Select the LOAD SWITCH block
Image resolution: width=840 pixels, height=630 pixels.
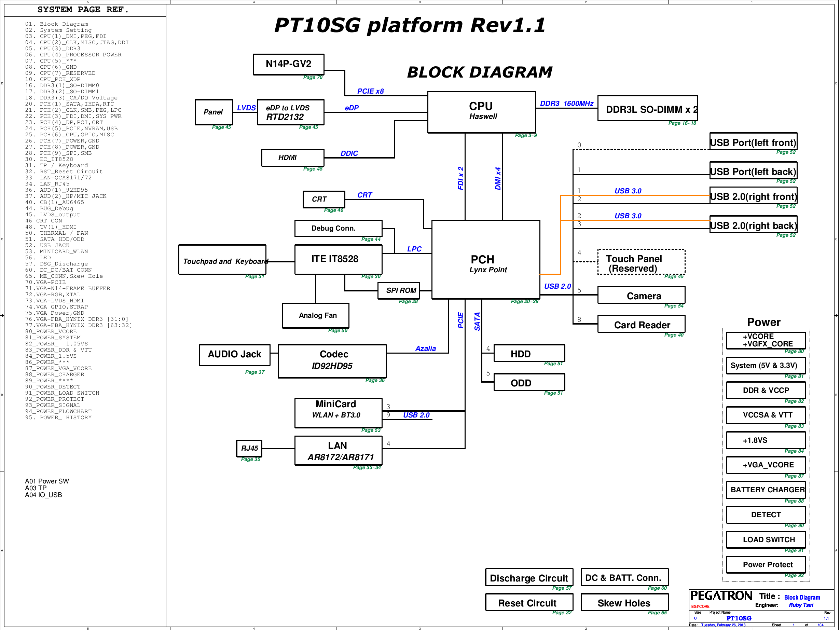[x=766, y=539]
